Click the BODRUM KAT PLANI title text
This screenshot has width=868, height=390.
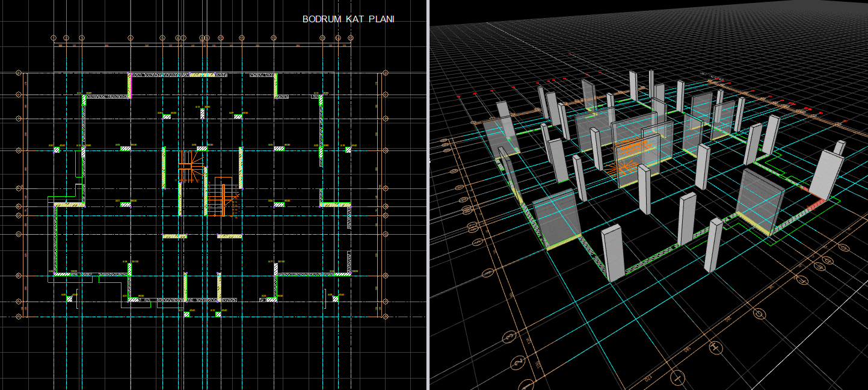coord(348,19)
